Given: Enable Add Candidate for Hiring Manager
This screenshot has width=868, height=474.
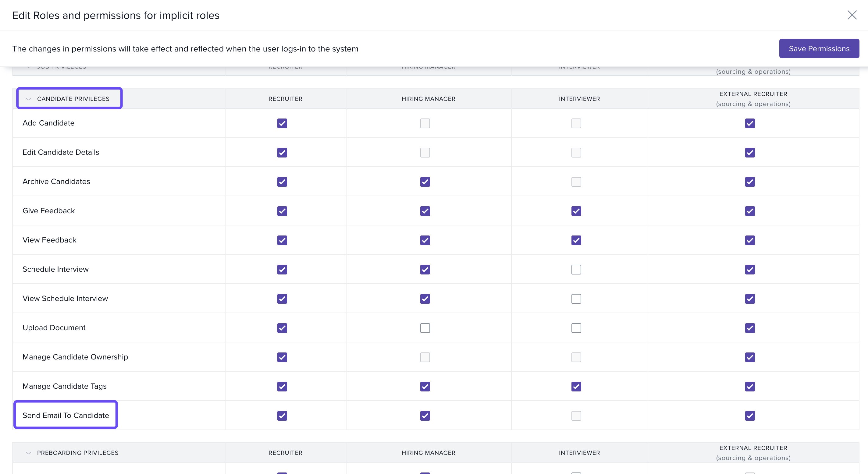Looking at the screenshot, I should [425, 123].
